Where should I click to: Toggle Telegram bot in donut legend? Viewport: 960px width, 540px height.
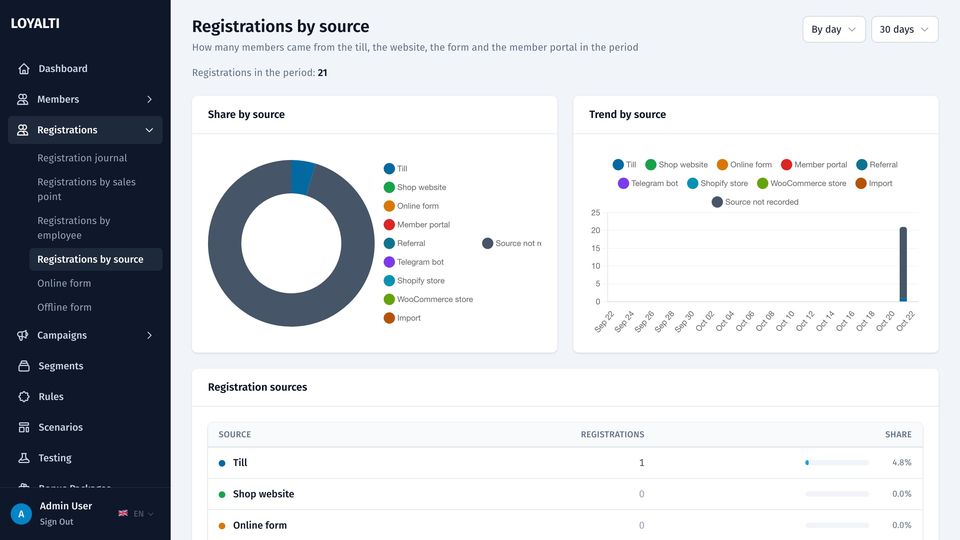point(414,262)
